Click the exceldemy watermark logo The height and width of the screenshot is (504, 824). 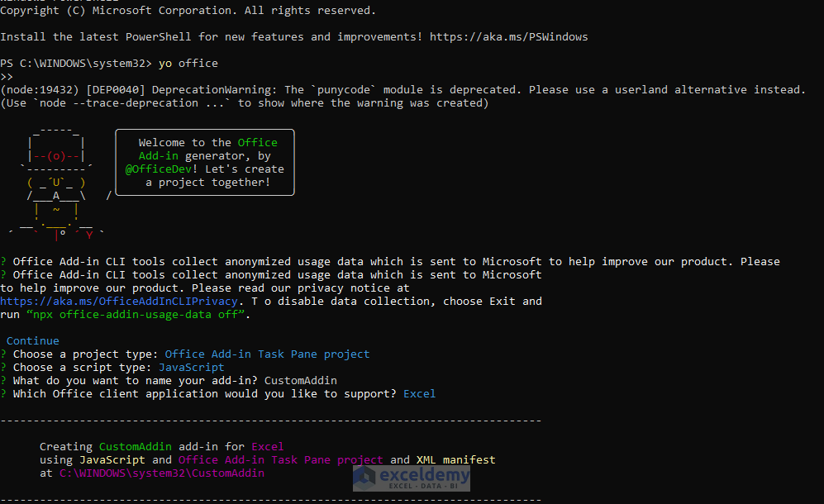[412, 478]
